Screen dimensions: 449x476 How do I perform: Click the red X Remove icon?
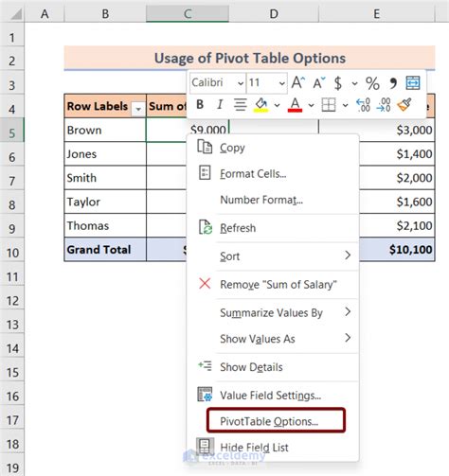205,284
